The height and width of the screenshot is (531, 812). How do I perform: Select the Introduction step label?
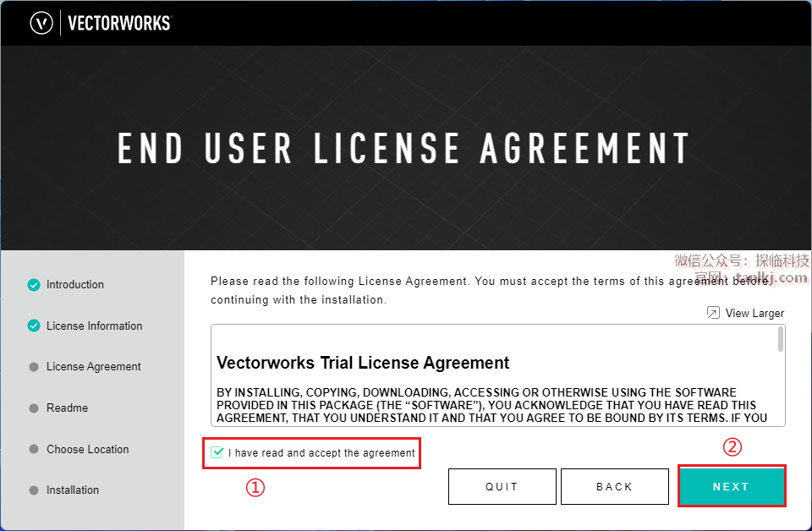pos(75,285)
